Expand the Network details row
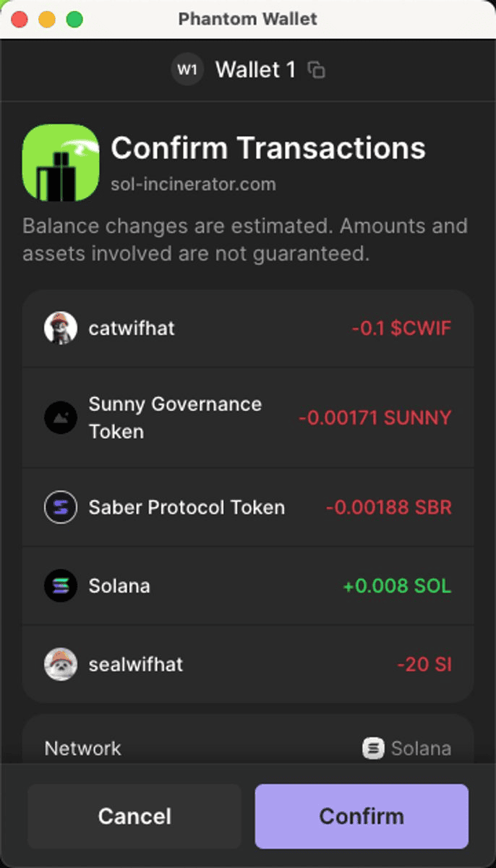The image size is (496, 868). 248,749
